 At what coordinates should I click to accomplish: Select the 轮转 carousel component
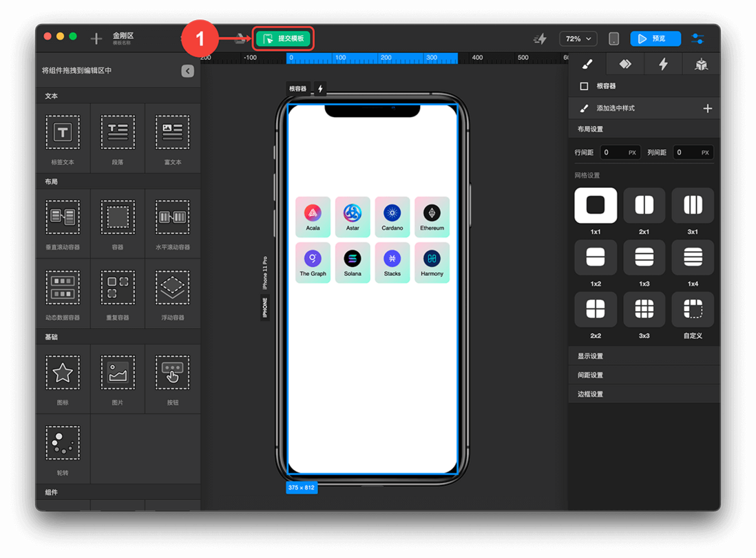click(63, 449)
